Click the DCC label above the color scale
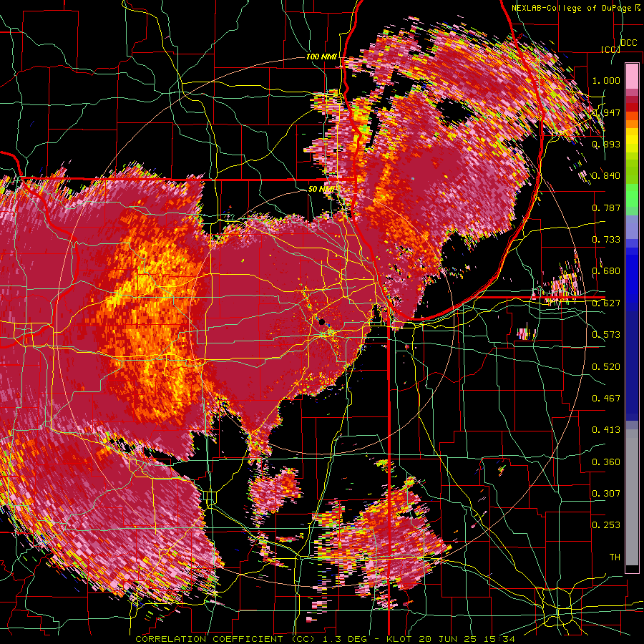The height and width of the screenshot is (644, 644). click(x=628, y=43)
